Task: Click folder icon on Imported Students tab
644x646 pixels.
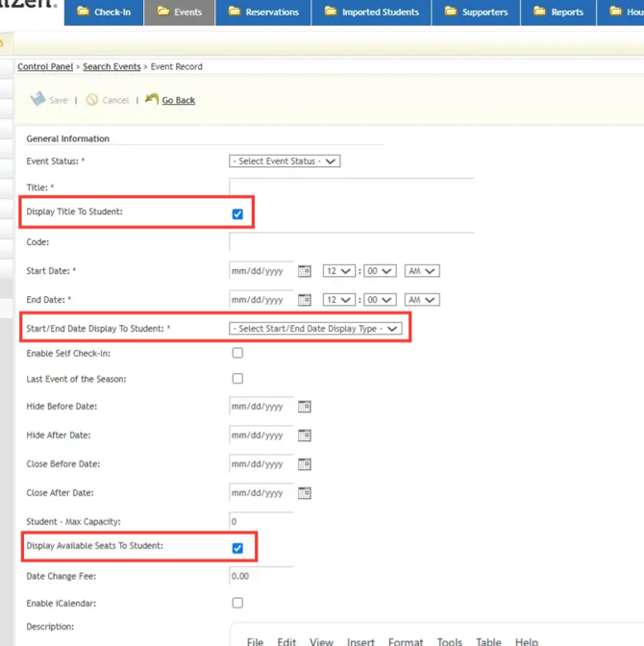Action: tap(331, 12)
